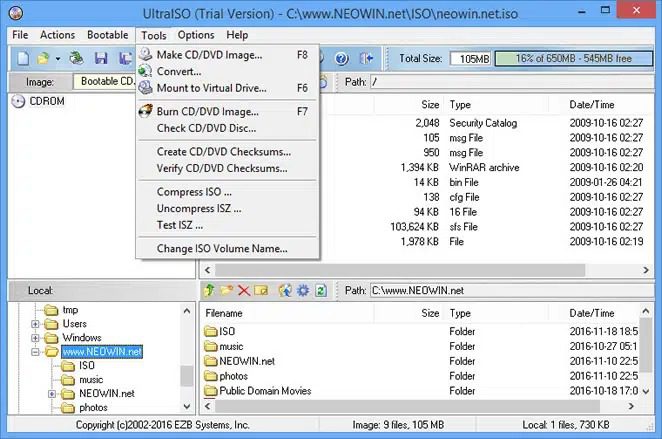Viewport: 662px width, 439px height.
Task: Click the exit door icon in toolbar
Action: click(367, 59)
